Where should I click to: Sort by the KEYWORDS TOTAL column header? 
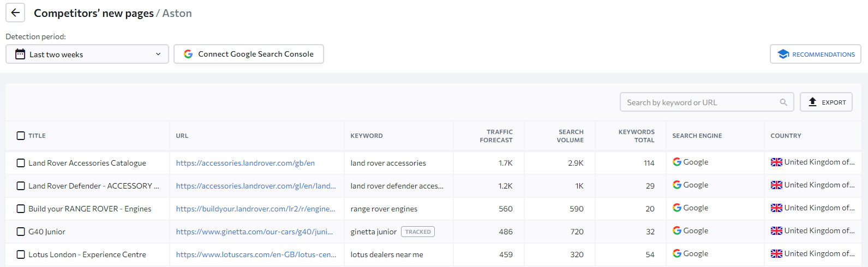click(636, 136)
